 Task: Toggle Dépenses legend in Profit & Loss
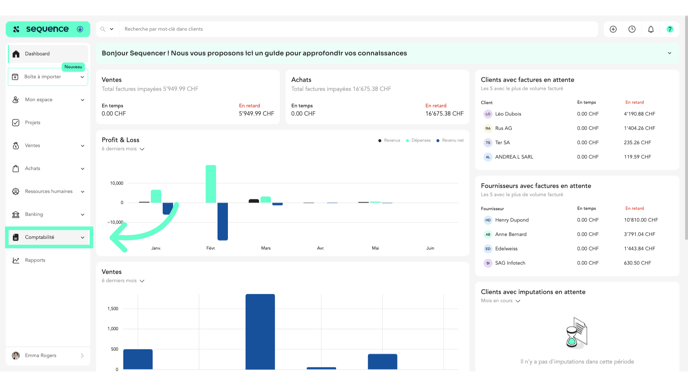[418, 140]
